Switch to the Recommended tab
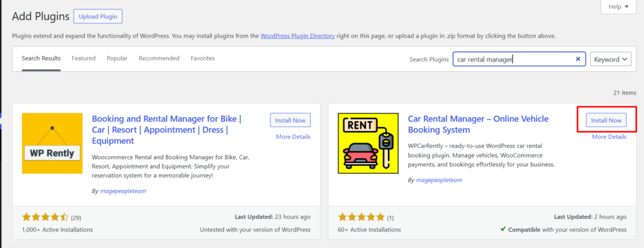 pyautogui.click(x=159, y=59)
